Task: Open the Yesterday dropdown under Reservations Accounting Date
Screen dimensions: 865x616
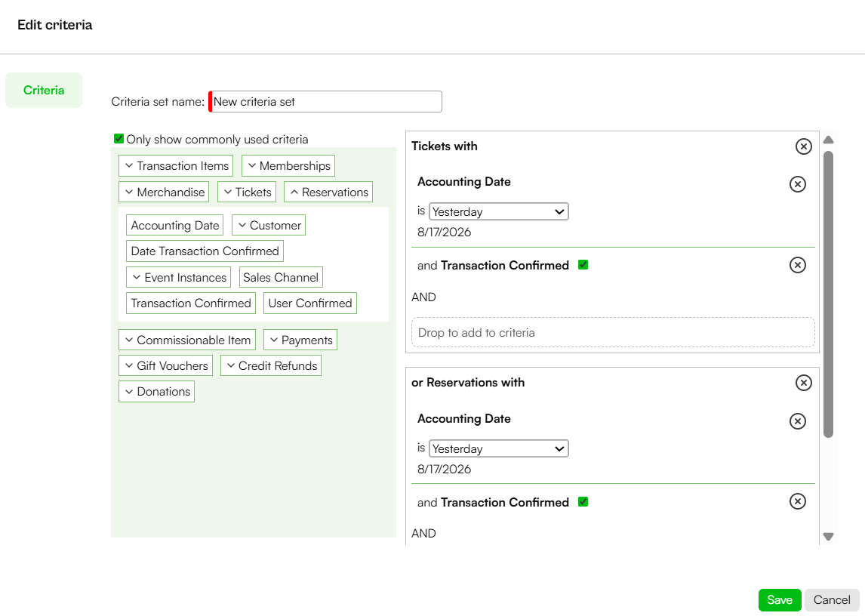Action: 499,448
